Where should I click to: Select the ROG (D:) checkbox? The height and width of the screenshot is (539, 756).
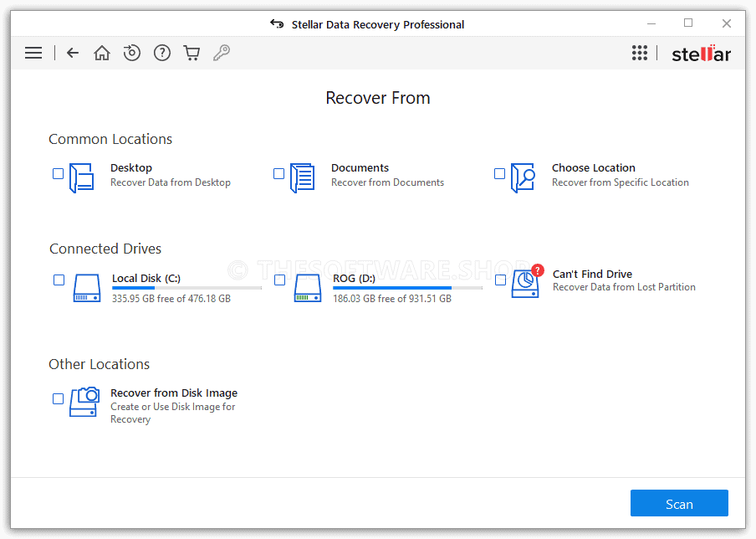point(279,280)
